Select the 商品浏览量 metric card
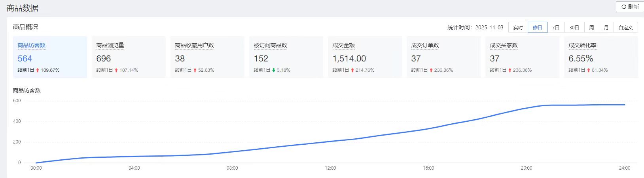This screenshot has height=178, width=644. point(129,57)
